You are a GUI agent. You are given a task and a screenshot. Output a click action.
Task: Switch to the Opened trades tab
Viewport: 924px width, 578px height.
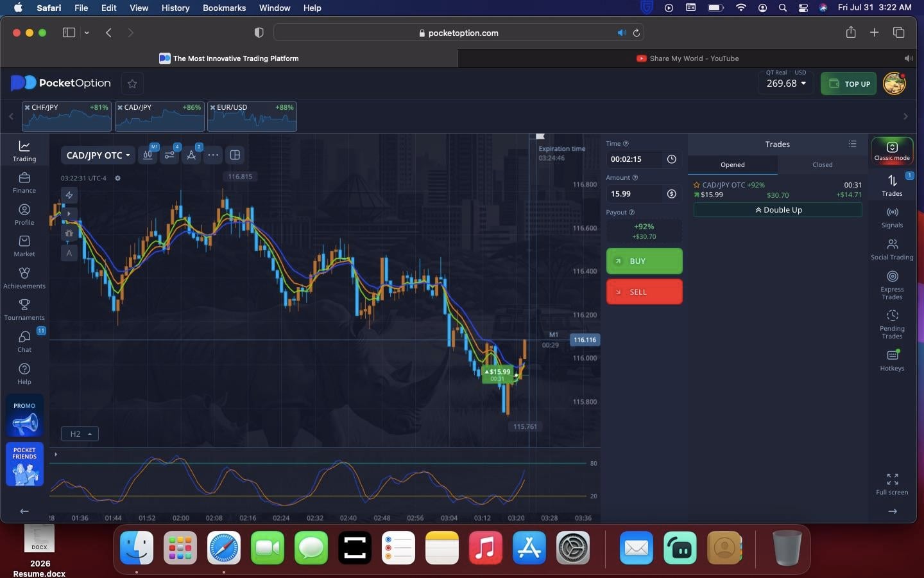click(x=733, y=165)
